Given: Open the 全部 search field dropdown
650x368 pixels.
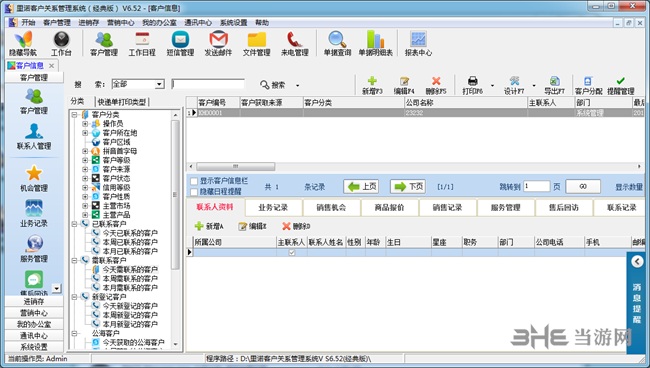Looking at the screenshot, I should point(160,85).
